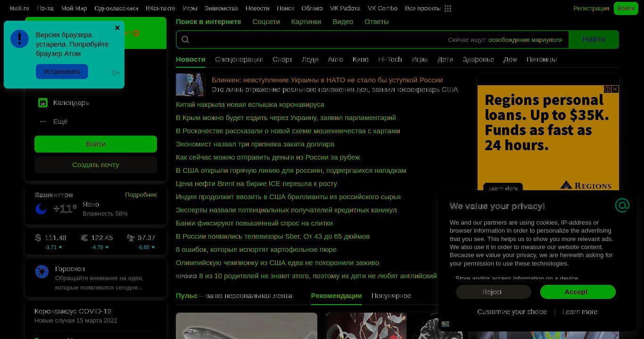Read Китай накрыла новая вспышка коронавируса
Screen dimensions: 644x339
pyautogui.click(x=250, y=105)
